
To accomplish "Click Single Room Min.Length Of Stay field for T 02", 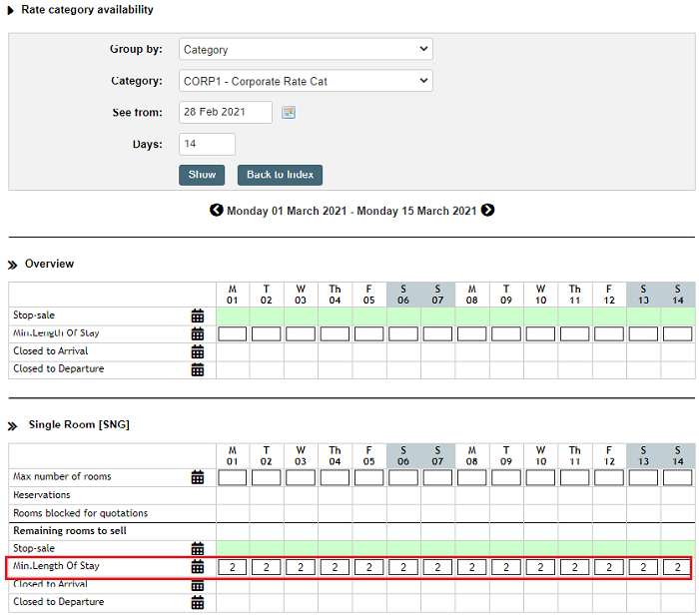I will 267,567.
